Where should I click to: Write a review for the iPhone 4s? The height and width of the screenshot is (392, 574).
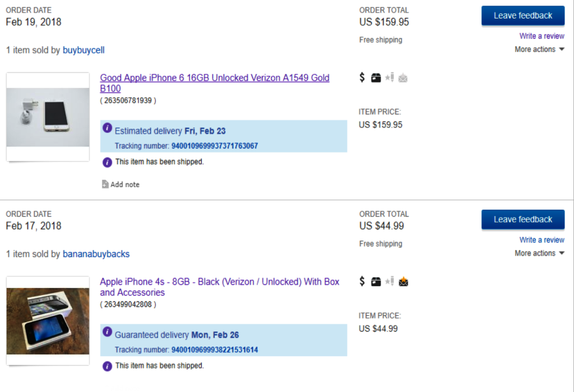point(541,240)
